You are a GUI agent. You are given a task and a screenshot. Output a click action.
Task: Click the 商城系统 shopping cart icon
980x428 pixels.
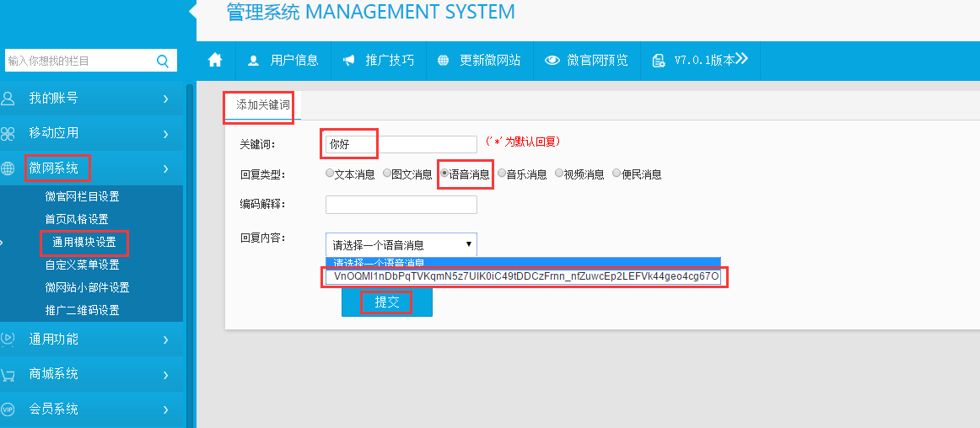[8, 374]
